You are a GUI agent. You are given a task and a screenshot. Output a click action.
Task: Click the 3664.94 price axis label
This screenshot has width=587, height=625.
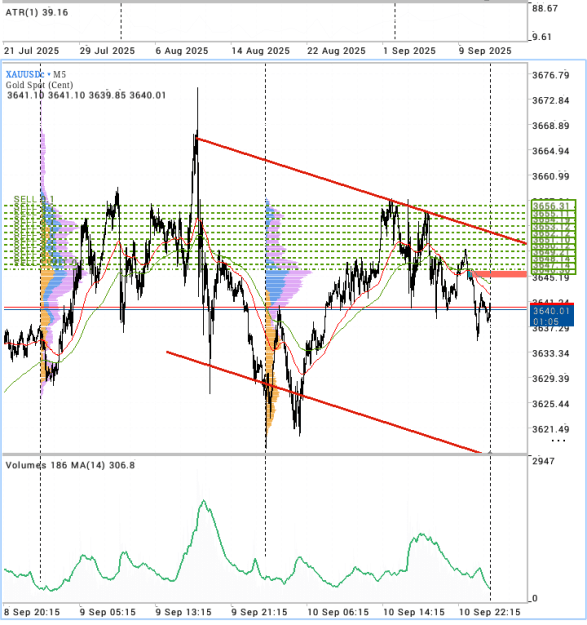551,151
